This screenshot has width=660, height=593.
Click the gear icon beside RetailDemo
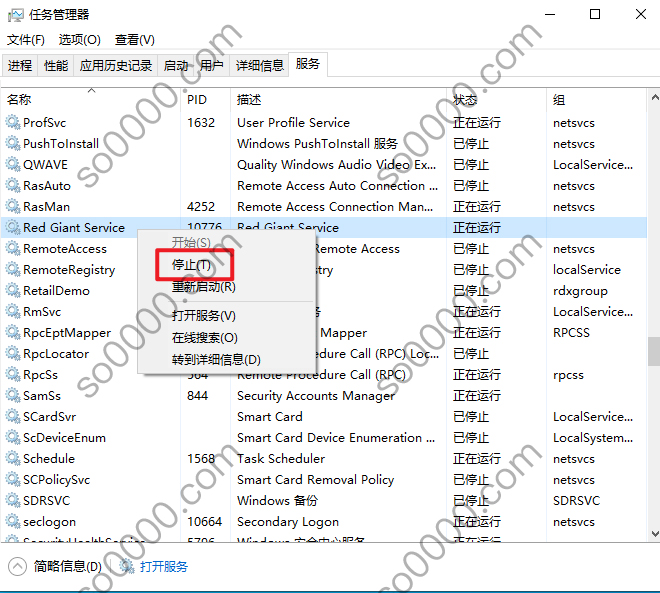[x=13, y=291]
